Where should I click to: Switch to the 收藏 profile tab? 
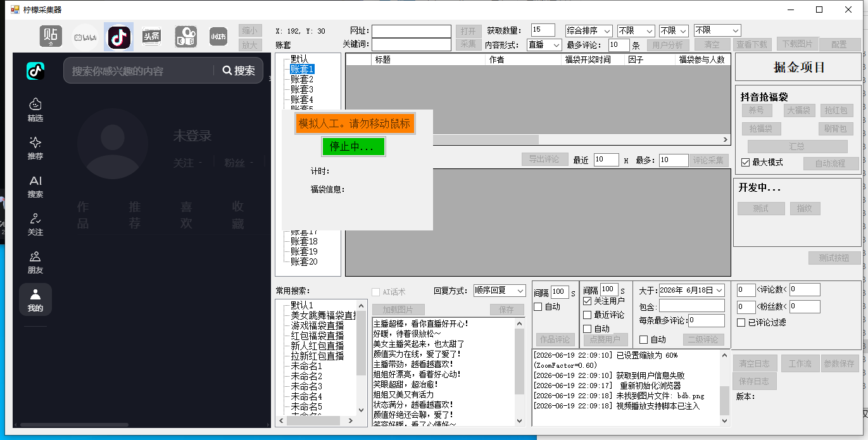pyautogui.click(x=237, y=215)
